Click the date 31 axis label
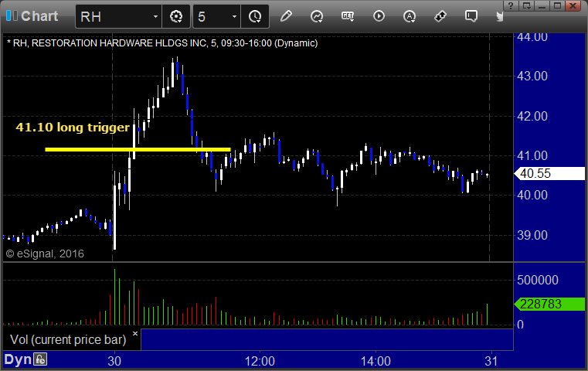This screenshot has height=371, width=588. click(x=491, y=361)
